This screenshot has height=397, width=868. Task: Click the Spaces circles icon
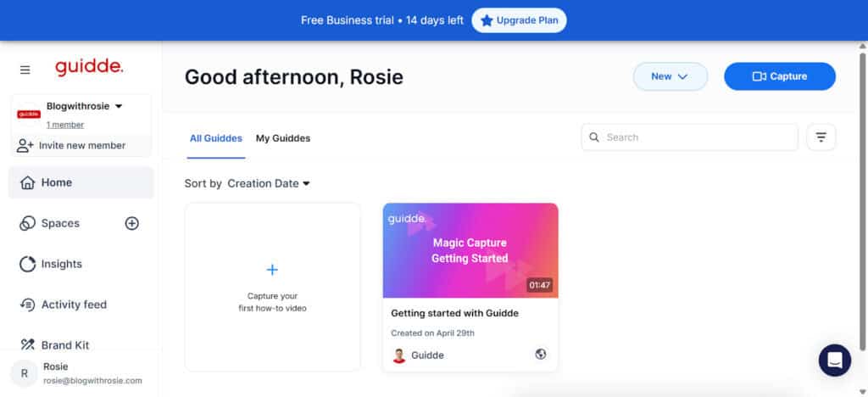[x=27, y=223]
